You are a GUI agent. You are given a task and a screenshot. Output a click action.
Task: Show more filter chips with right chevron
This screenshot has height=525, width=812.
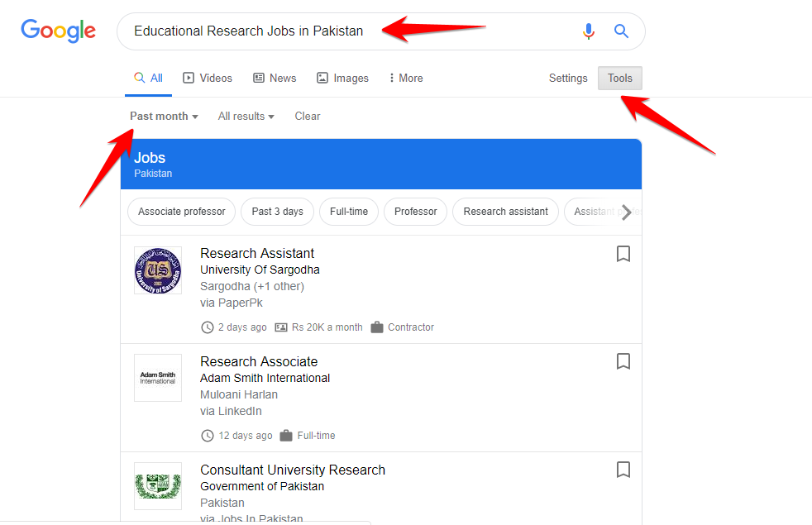pyautogui.click(x=627, y=212)
